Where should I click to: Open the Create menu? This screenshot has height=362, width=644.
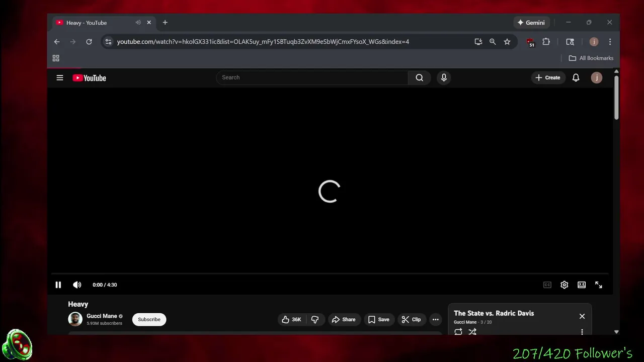(x=547, y=77)
